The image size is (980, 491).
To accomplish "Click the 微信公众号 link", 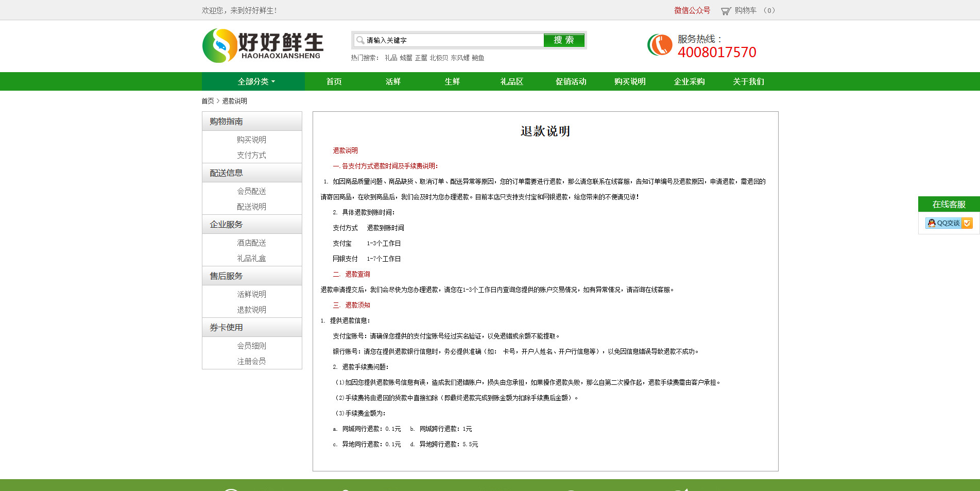I will click(x=692, y=10).
